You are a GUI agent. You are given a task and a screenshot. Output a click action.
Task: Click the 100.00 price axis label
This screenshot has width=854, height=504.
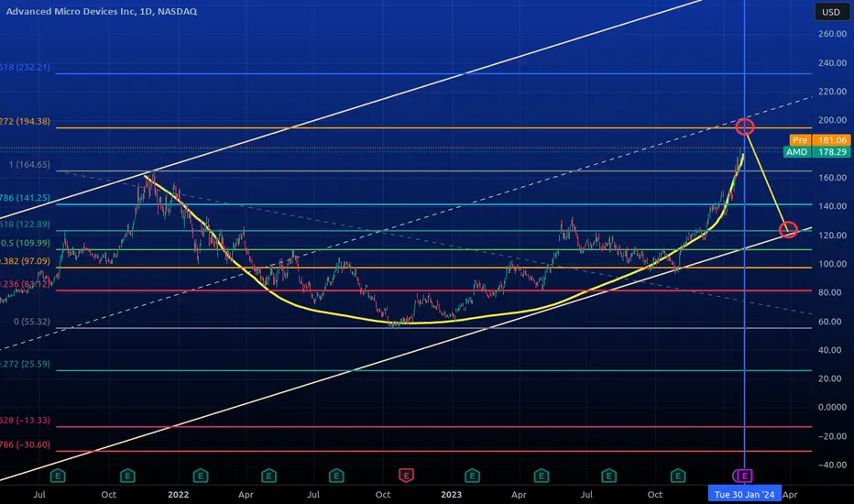click(832, 264)
